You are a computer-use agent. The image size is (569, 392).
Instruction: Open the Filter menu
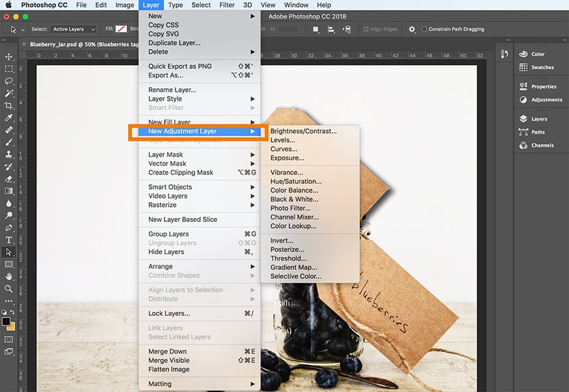point(227,5)
